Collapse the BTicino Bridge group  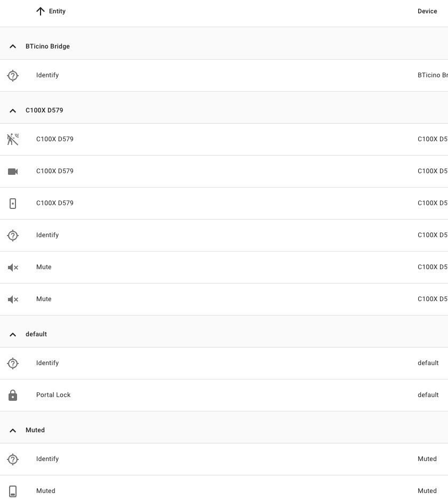point(13,46)
